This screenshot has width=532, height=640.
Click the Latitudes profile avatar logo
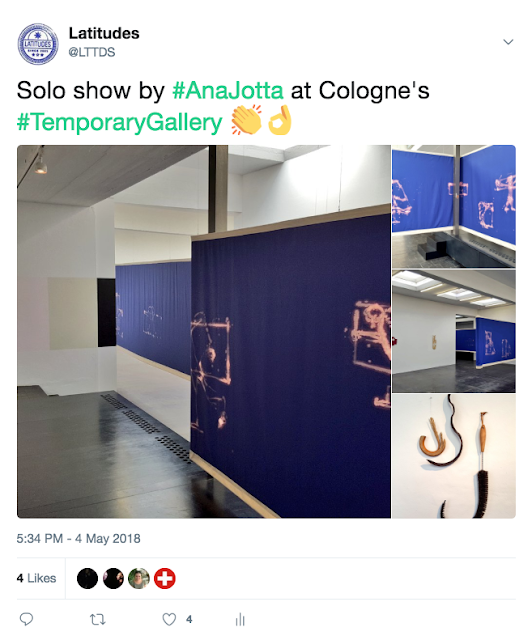38,44
